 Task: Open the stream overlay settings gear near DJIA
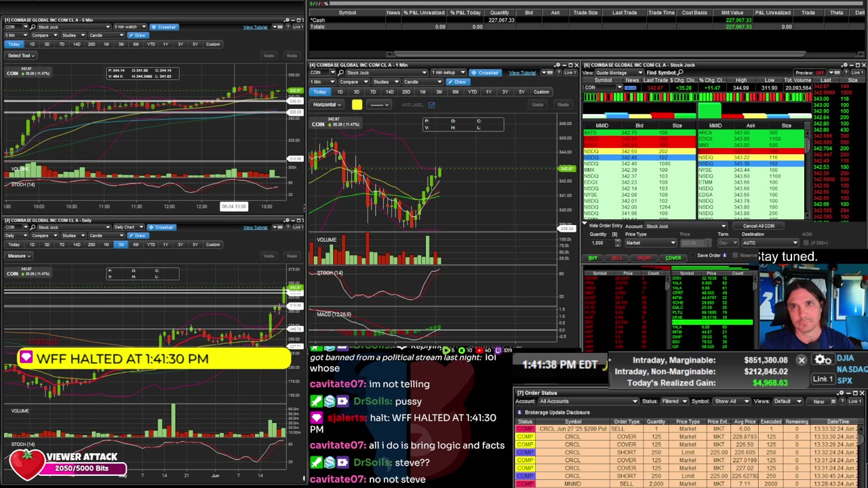pos(823,360)
